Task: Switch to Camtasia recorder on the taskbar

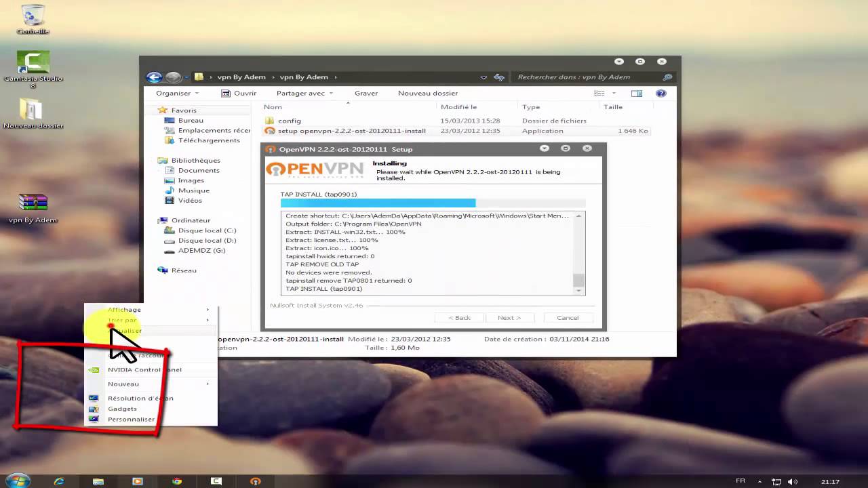Action: (x=216, y=481)
